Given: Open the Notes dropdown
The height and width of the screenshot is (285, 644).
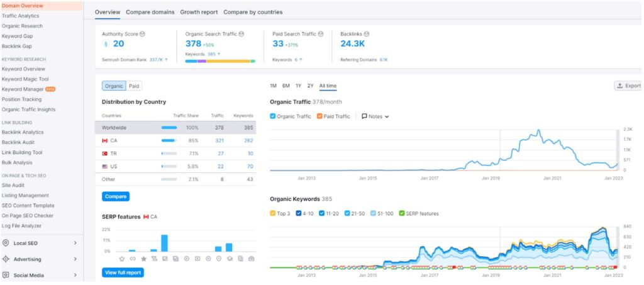Looking at the screenshot, I should click(x=375, y=116).
